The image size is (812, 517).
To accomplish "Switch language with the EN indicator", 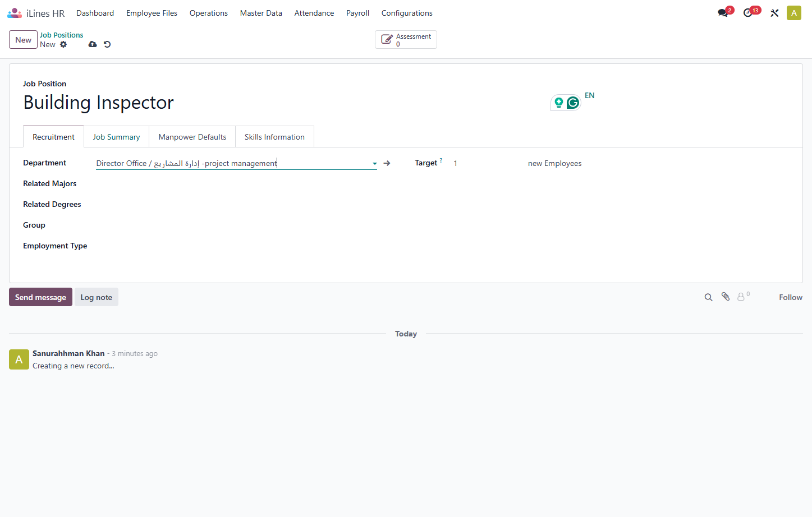I will coord(589,95).
